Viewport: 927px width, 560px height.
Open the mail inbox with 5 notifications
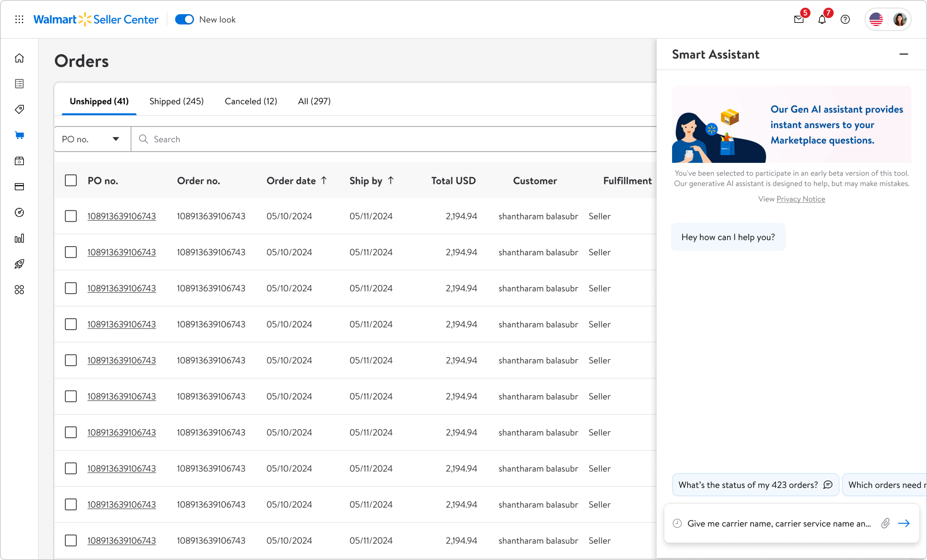tap(799, 20)
